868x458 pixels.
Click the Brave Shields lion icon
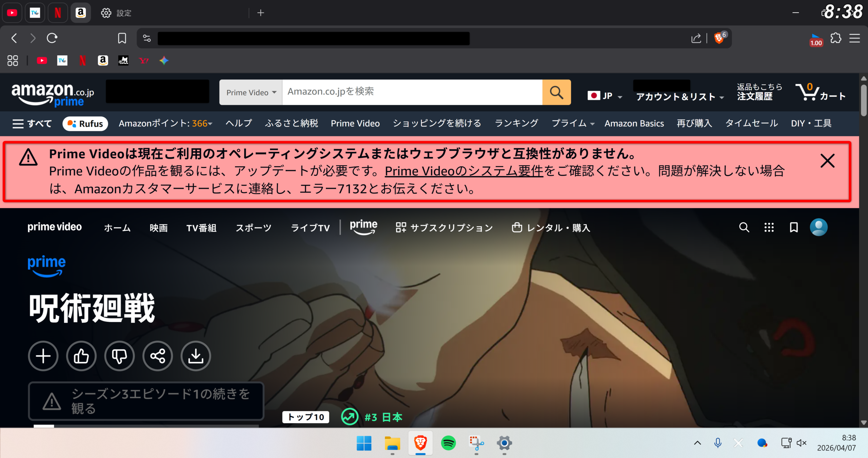719,38
